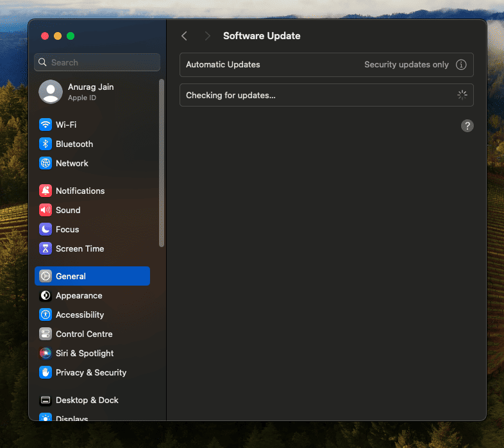
Task: Select the Network sidebar label
Action: (72, 164)
